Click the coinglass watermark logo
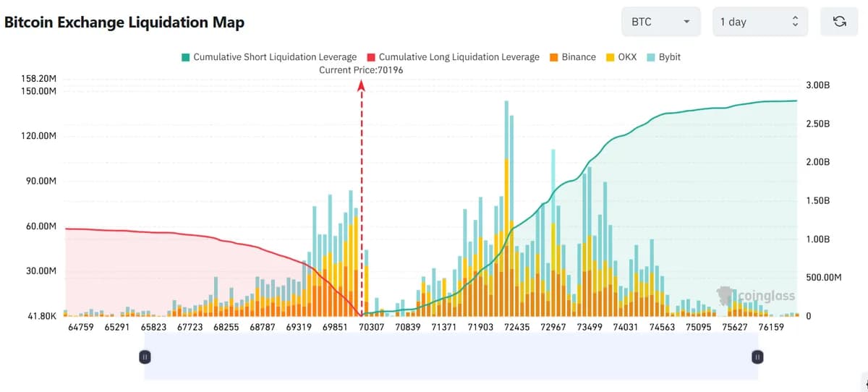This screenshot has height=392, width=868. (x=756, y=295)
